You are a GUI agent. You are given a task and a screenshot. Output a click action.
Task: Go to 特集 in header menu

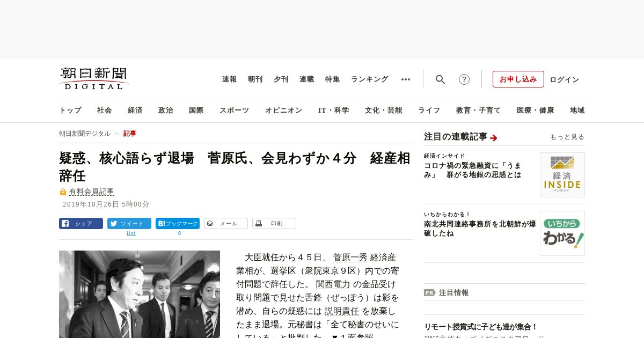tap(333, 79)
